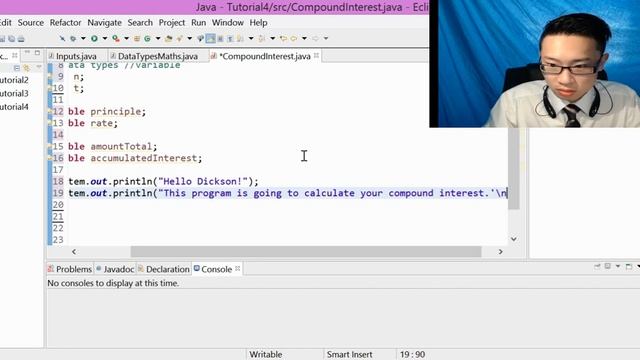
Task: Open the Source menu
Action: click(x=31, y=22)
